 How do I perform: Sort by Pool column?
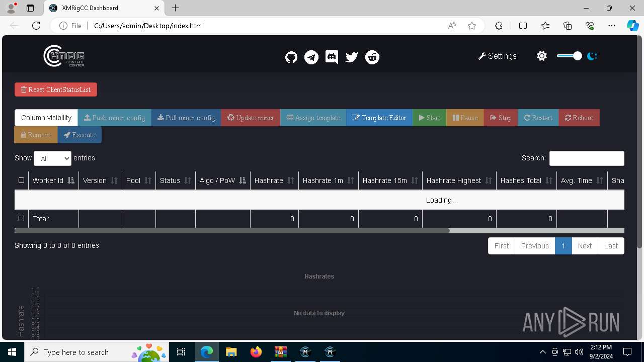click(x=139, y=180)
